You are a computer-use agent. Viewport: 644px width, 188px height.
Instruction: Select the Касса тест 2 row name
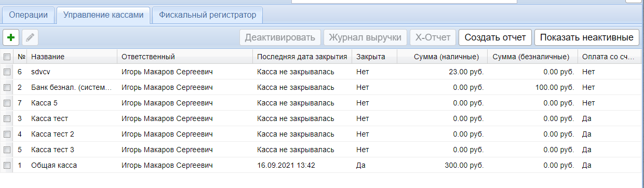(x=52, y=134)
